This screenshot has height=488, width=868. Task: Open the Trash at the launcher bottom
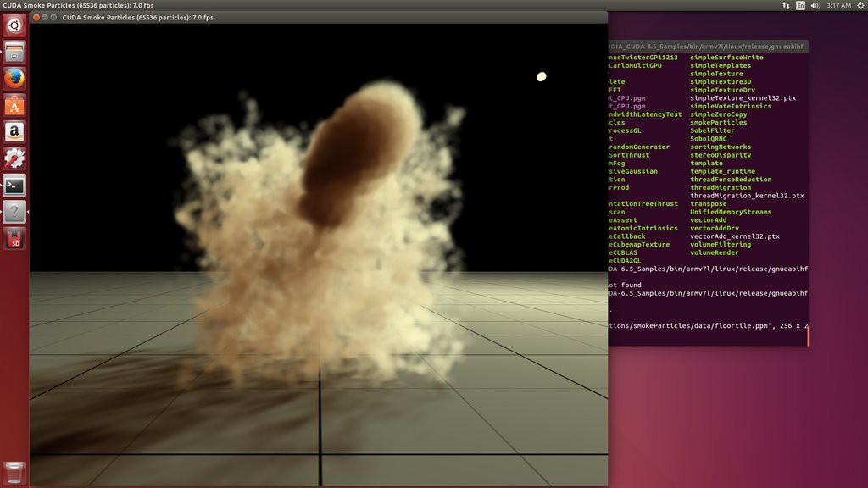tap(14, 473)
